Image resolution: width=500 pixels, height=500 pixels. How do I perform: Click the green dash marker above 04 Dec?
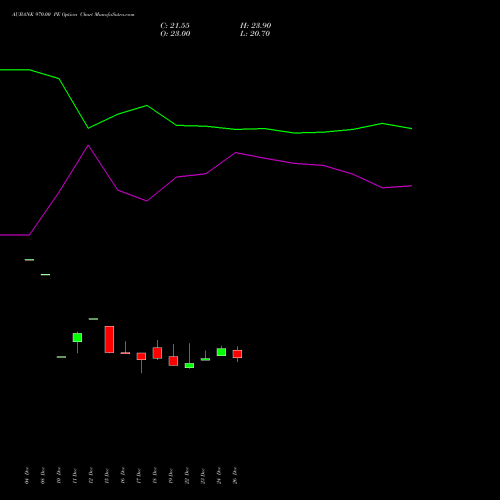click(x=29, y=260)
